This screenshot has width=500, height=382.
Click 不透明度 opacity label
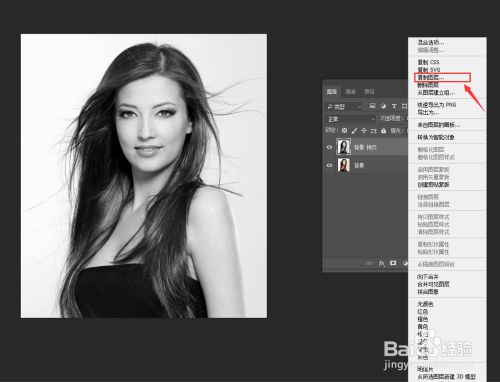click(392, 118)
